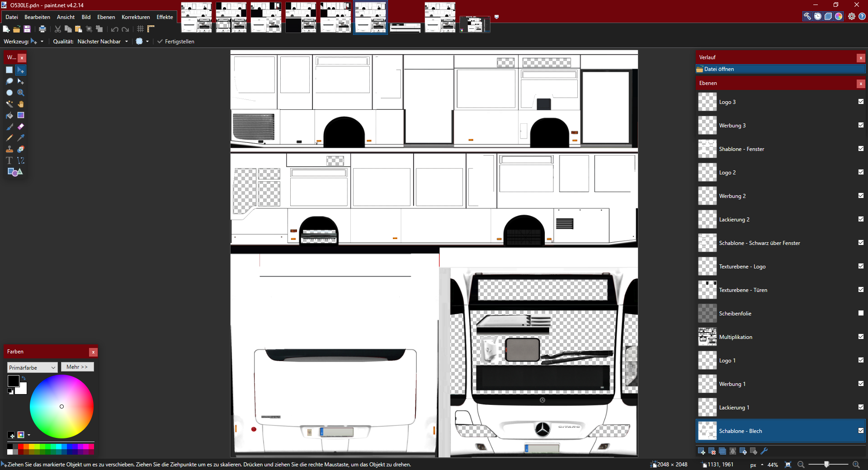Hide the Logo 3 layer
This screenshot has height=470, width=868.
coord(861,102)
